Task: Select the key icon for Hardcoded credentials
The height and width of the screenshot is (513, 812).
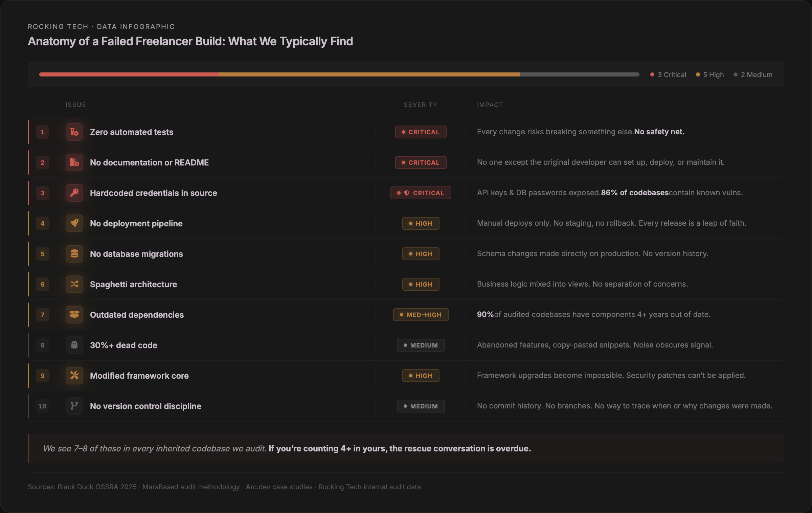Action: point(74,193)
